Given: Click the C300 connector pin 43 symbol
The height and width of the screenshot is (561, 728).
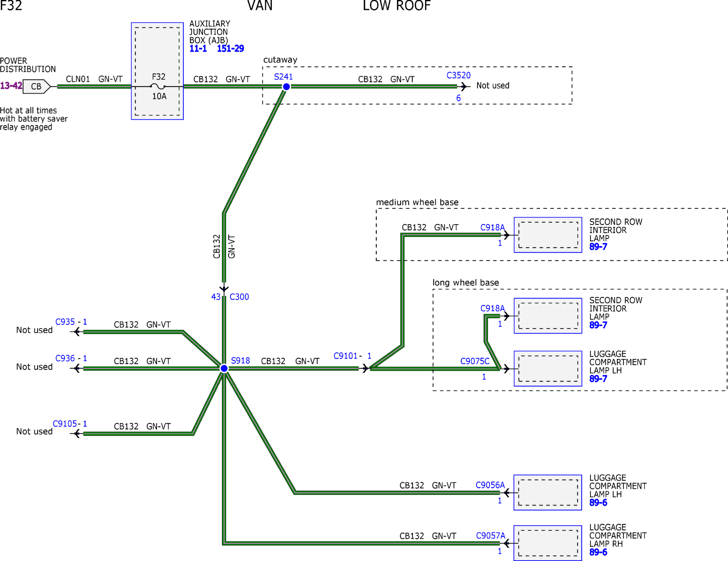Looking at the screenshot, I should [224, 289].
